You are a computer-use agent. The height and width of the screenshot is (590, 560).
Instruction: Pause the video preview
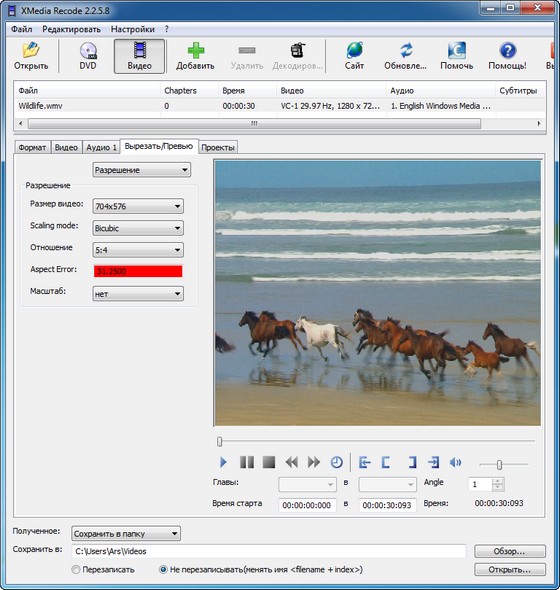pyautogui.click(x=247, y=462)
